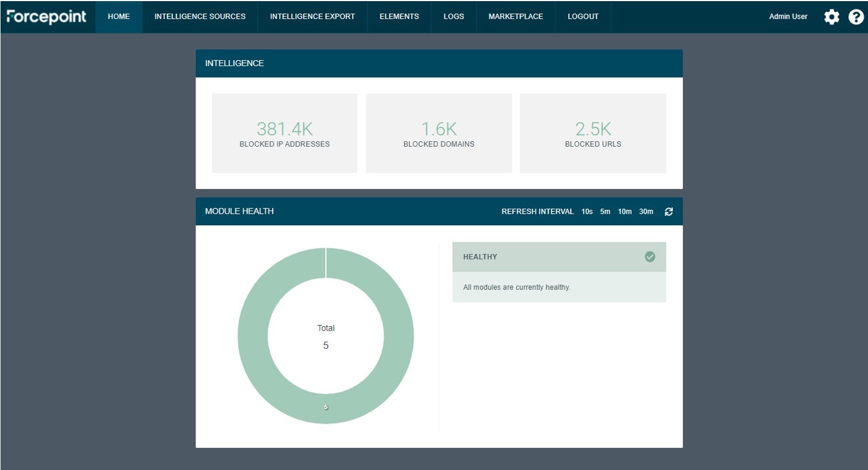Choose the 30m refresh interval
Screen dimensions: 868x470
[x=646, y=212]
